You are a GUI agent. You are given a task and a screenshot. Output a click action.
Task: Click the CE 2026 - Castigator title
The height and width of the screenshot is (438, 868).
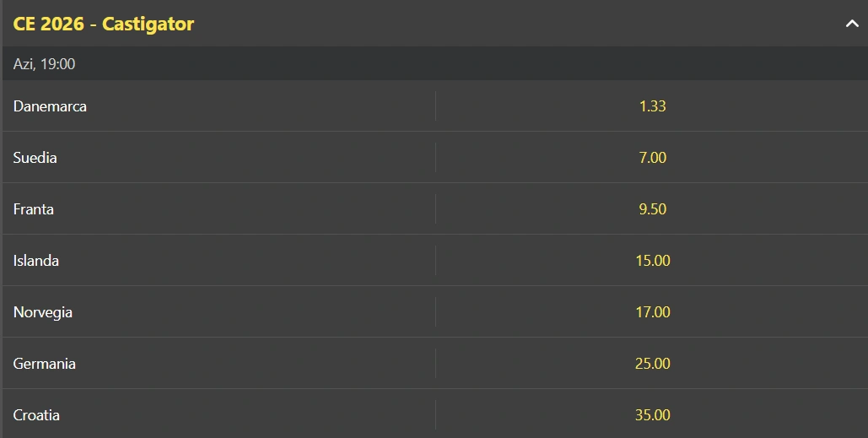[x=104, y=24]
